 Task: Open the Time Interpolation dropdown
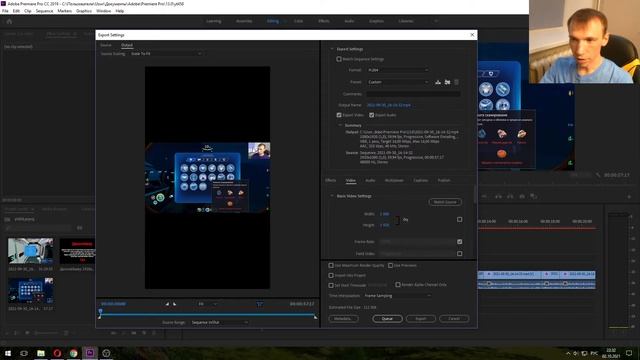click(397, 296)
